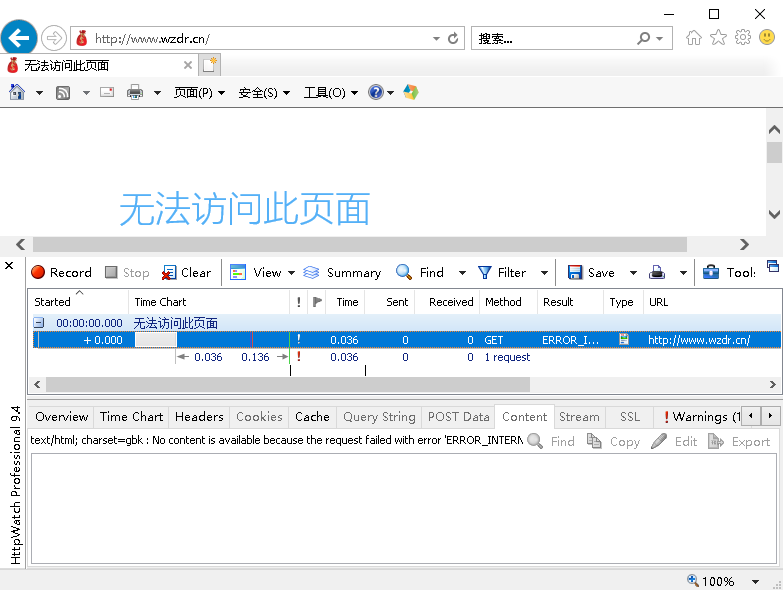
Task: Open the Summary view in HttpWatch
Action: pos(342,272)
